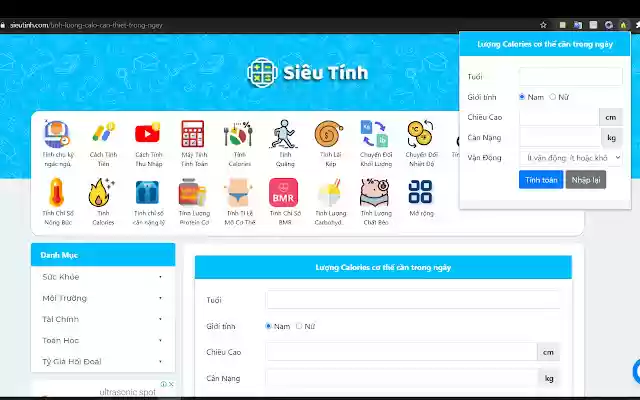Click the Cân Nặng field in the popup

pos(560,138)
